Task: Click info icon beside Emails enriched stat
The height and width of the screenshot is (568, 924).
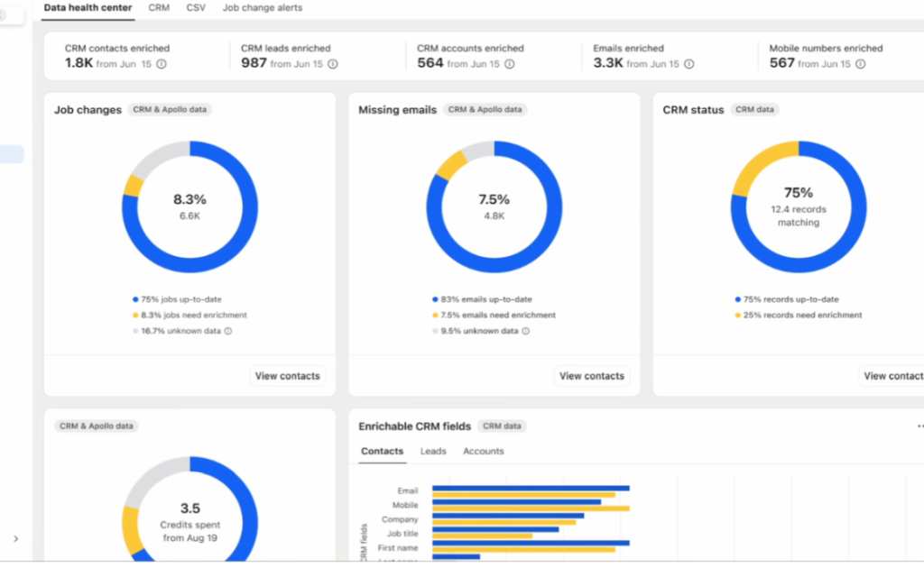Action: [688, 64]
